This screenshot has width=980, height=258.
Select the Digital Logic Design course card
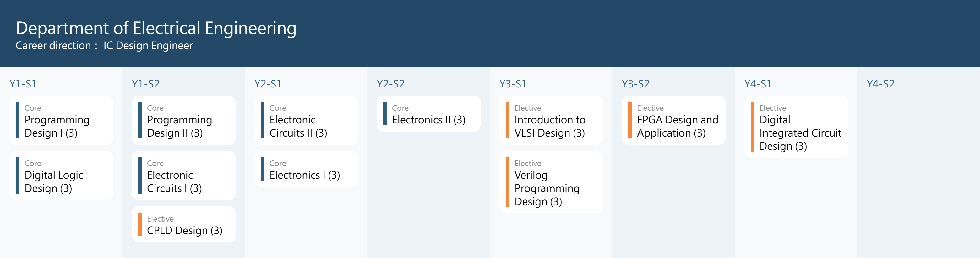tap(61, 176)
